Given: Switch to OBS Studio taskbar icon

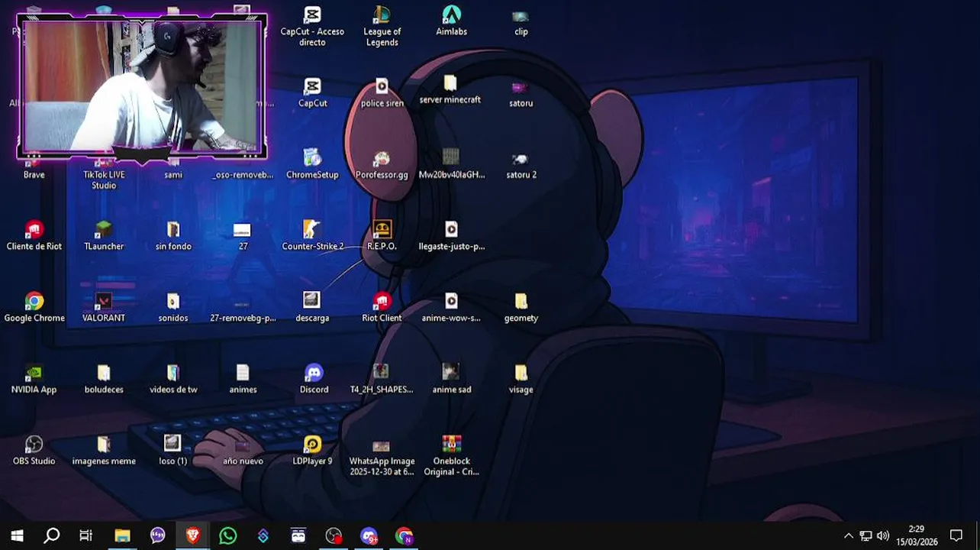Looking at the screenshot, I should click(334, 535).
